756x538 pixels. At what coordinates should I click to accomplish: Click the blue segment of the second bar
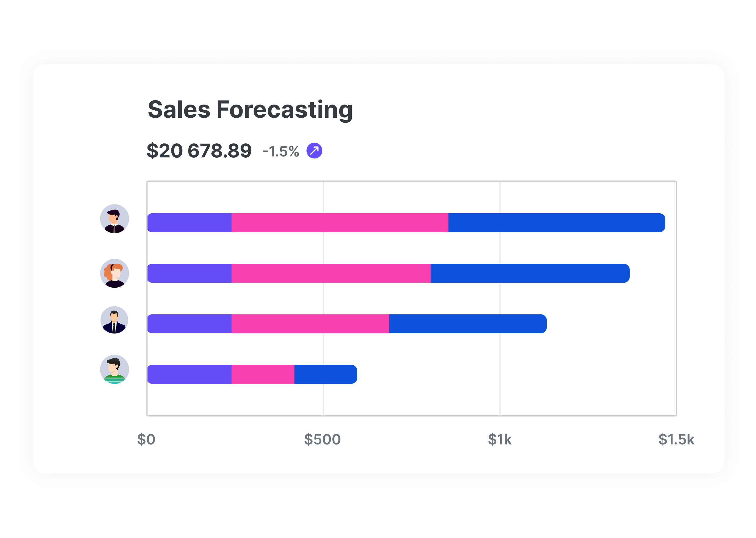530,273
